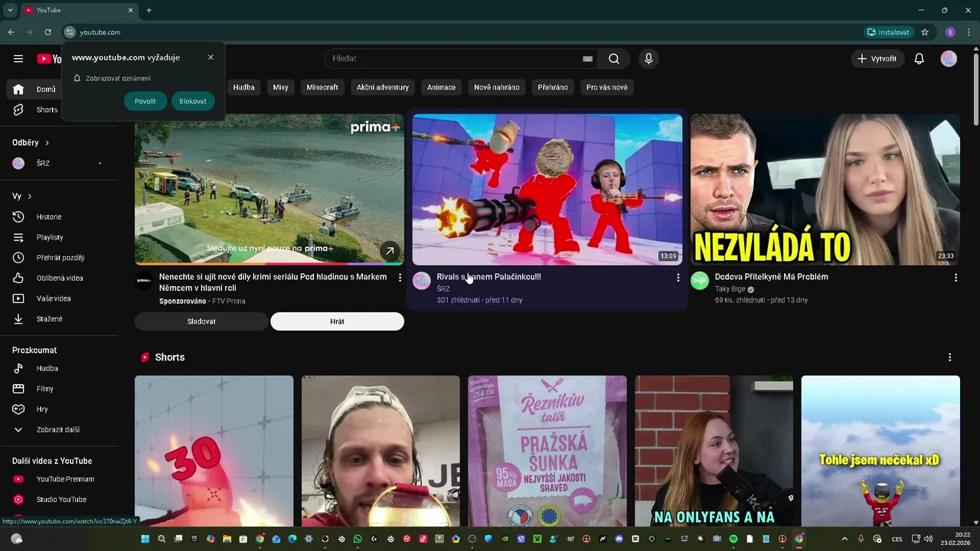Screen dimensions: 980x551
Task: Select the Animace filter chip
Action: [441, 87]
